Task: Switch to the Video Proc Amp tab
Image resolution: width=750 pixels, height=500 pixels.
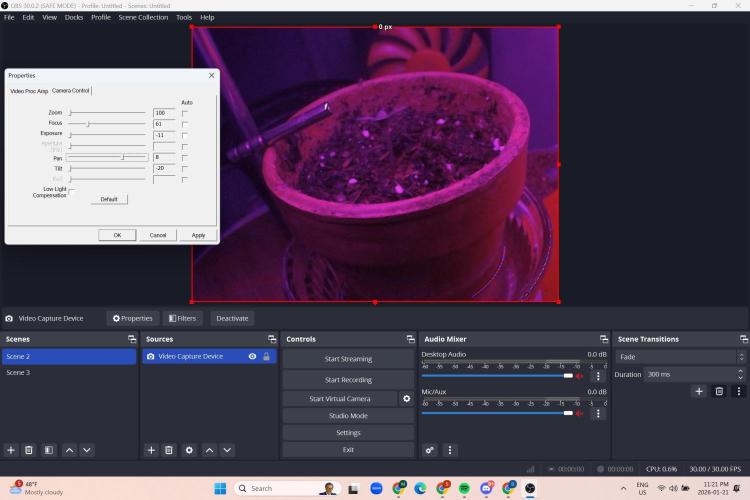Action: click(29, 91)
